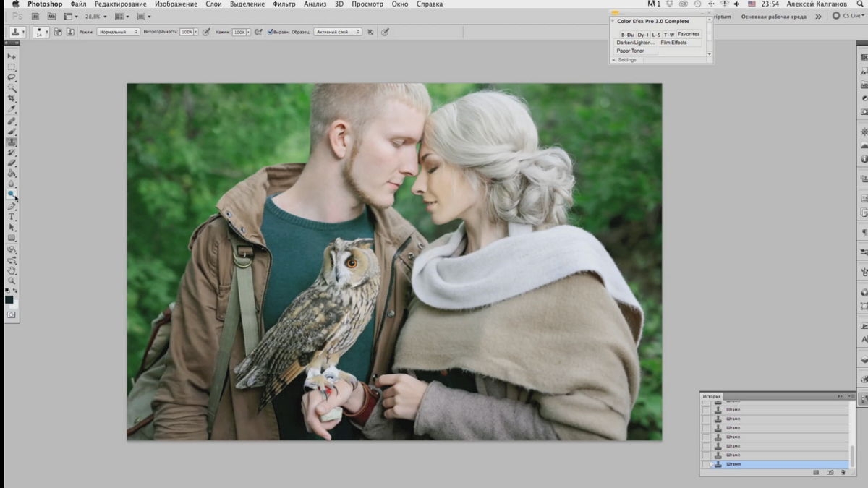The image size is (868, 488).
Task: Open the Фильтр menu
Action: 284,4
